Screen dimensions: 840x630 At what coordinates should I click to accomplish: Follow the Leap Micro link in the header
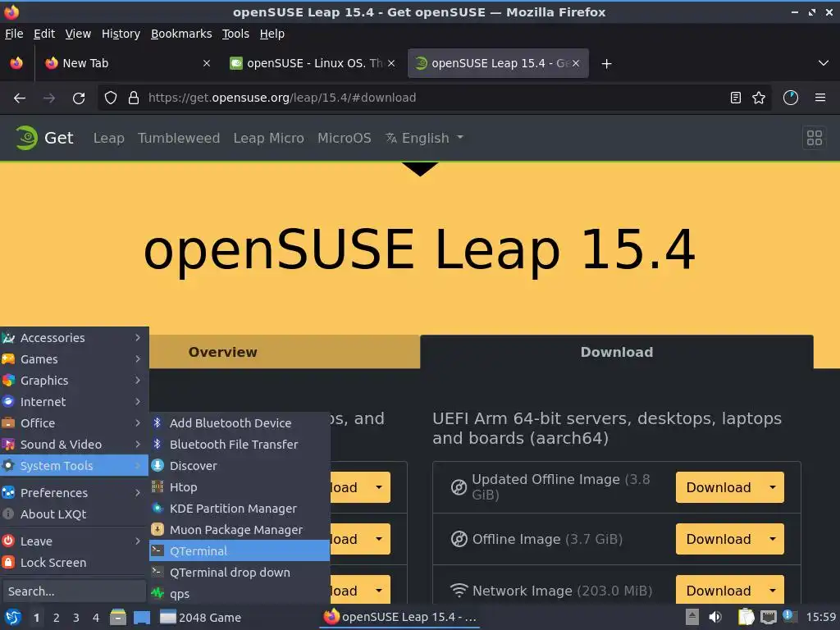pyautogui.click(x=268, y=138)
